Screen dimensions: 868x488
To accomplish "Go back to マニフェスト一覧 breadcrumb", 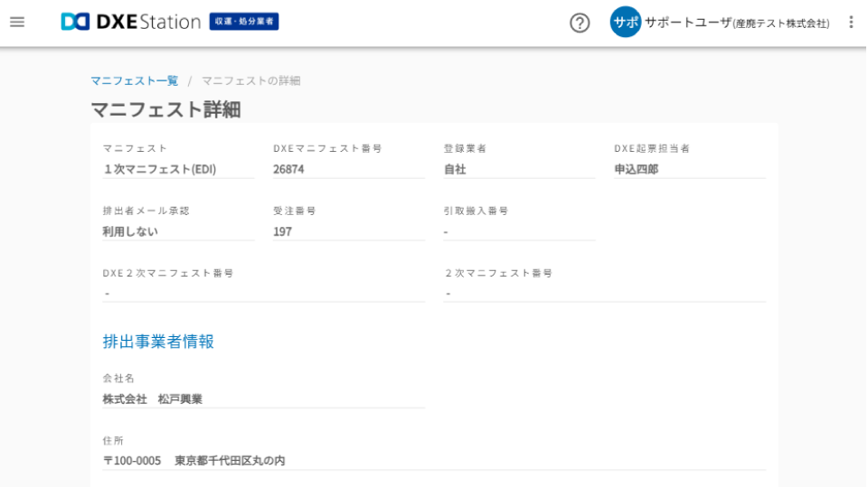I will (x=134, y=80).
